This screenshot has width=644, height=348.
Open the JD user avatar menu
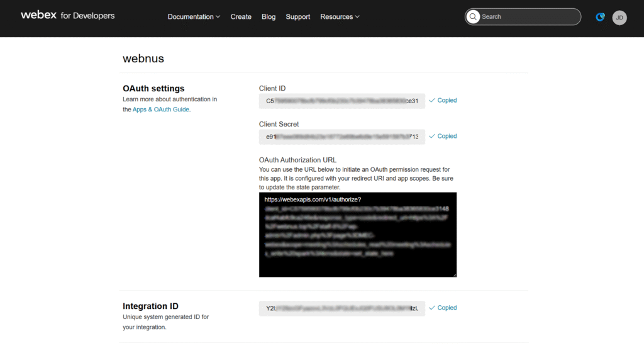(619, 18)
